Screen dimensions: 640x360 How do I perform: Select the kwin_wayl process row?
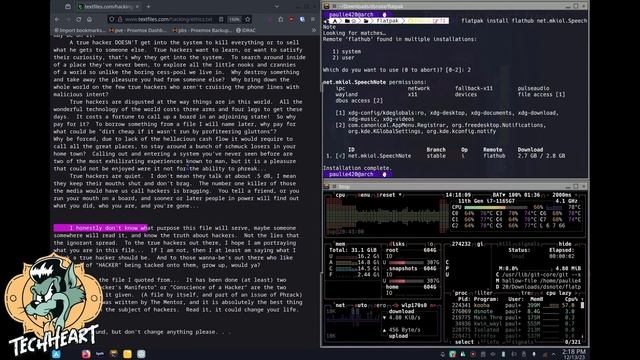point(513,324)
